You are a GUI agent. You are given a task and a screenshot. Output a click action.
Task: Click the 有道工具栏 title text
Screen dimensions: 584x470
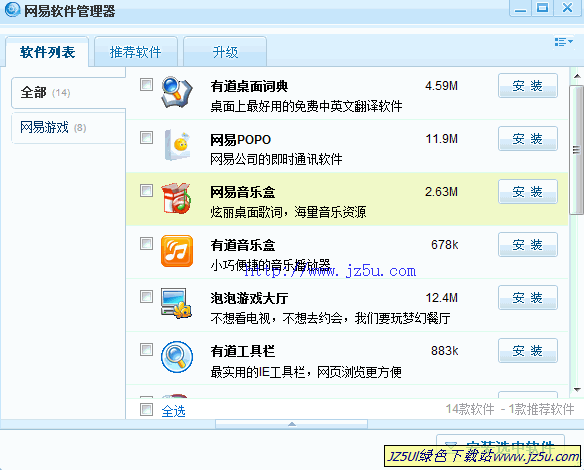243,351
